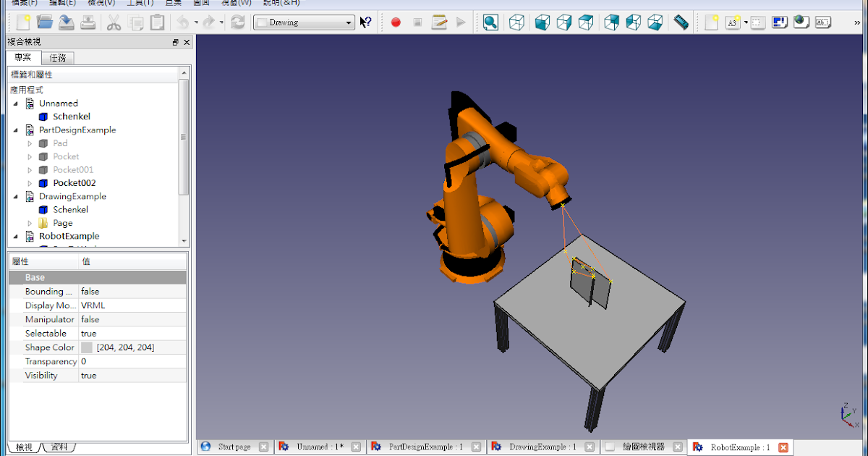Undo the last action
Viewport: 868px width, 456px height.
[x=182, y=22]
